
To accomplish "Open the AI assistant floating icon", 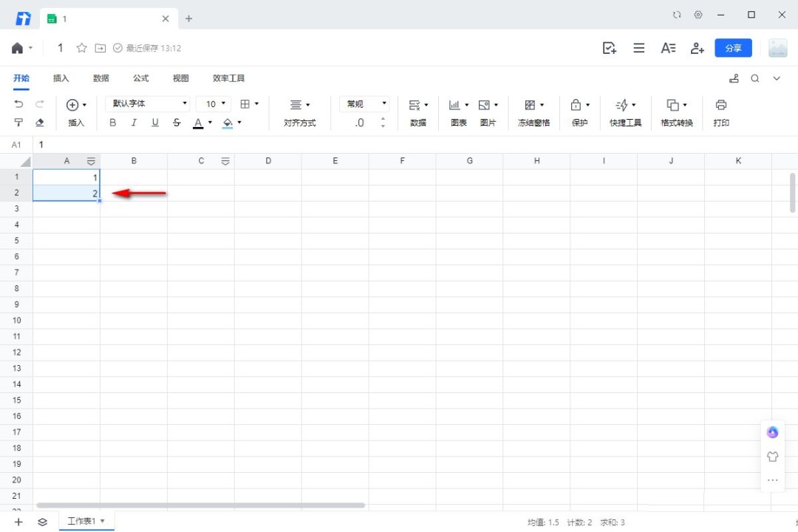I will pos(773,432).
